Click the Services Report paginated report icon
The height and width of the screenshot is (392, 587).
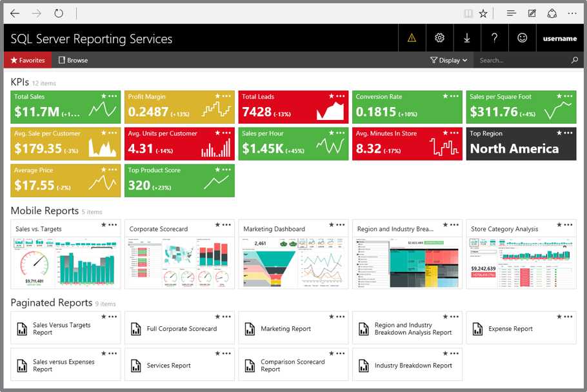click(x=136, y=364)
